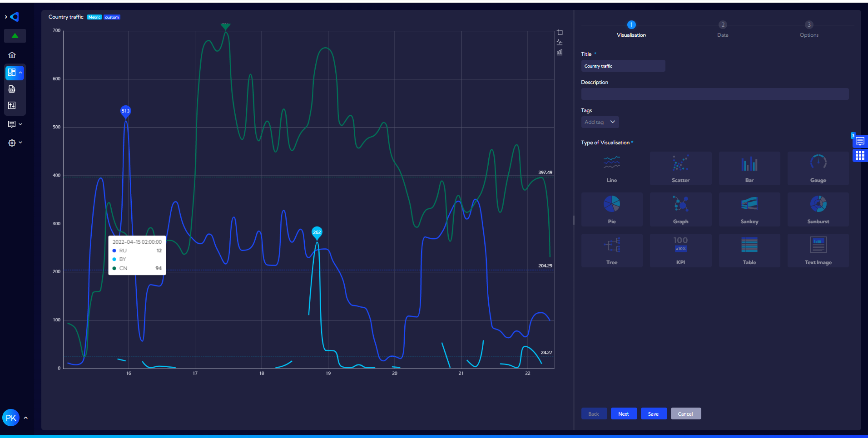Expand the user profile menu arrow
Image resolution: width=868 pixels, height=438 pixels.
click(x=26, y=418)
